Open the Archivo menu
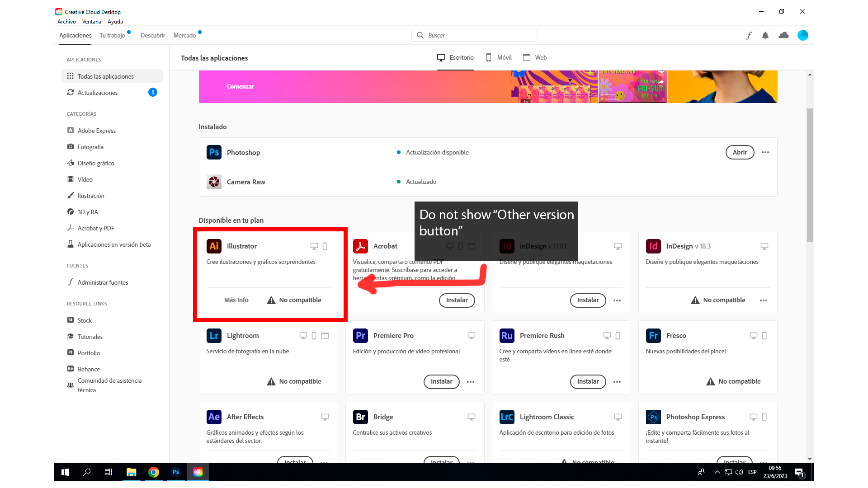This screenshot has height=488, width=868. [x=66, y=21]
